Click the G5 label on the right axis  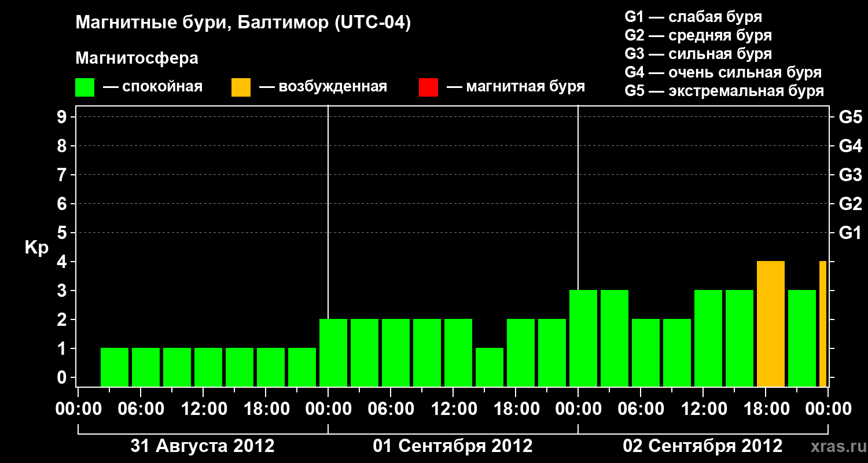[x=850, y=117]
